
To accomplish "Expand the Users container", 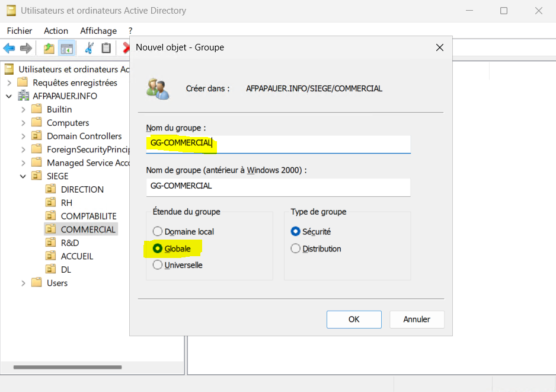I will tap(24, 283).
